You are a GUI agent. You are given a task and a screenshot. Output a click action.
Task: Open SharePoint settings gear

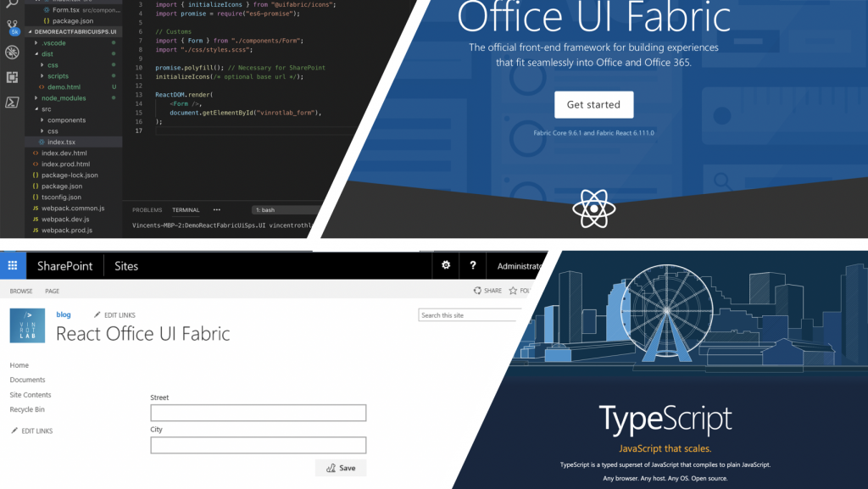(x=446, y=266)
